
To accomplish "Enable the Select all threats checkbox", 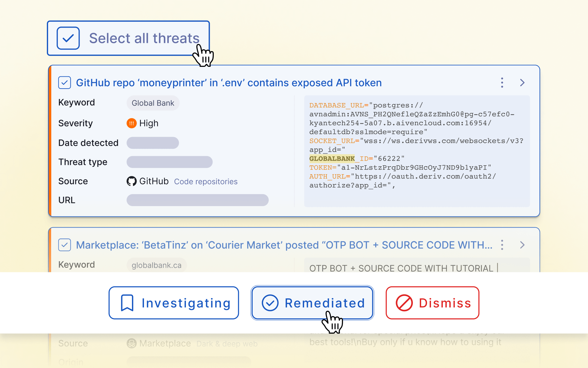I will (68, 38).
